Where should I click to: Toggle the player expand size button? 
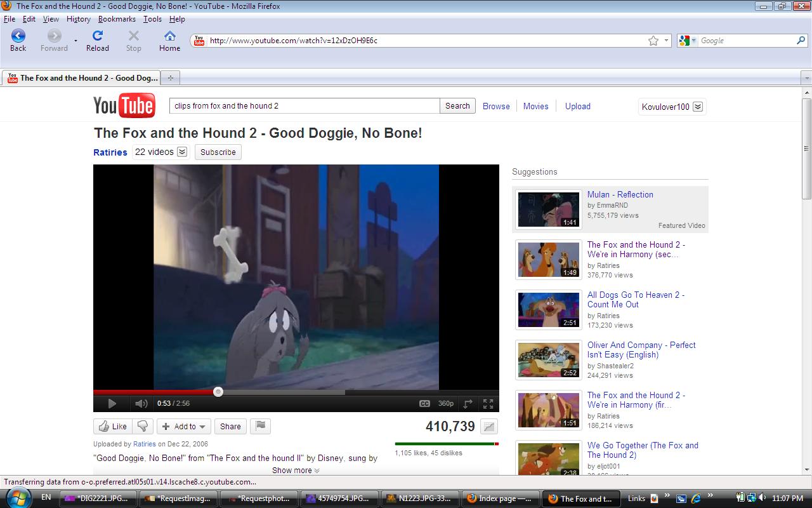coord(468,403)
